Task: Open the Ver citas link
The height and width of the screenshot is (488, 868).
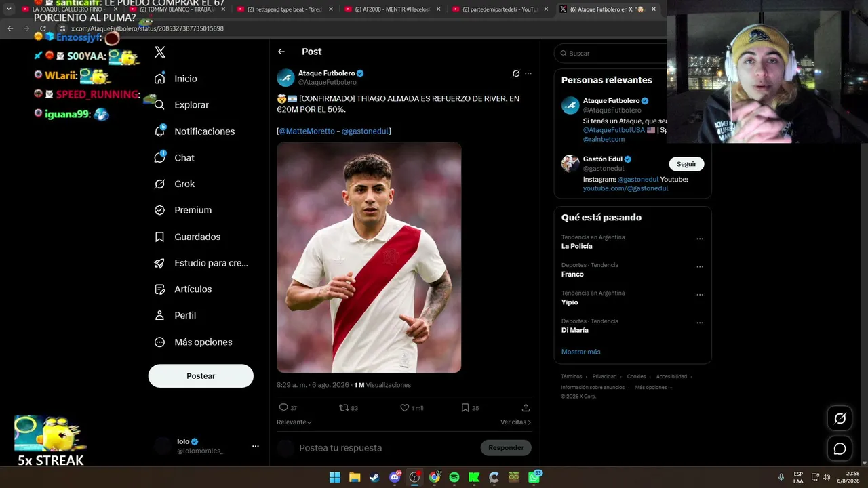Action: coord(515,422)
